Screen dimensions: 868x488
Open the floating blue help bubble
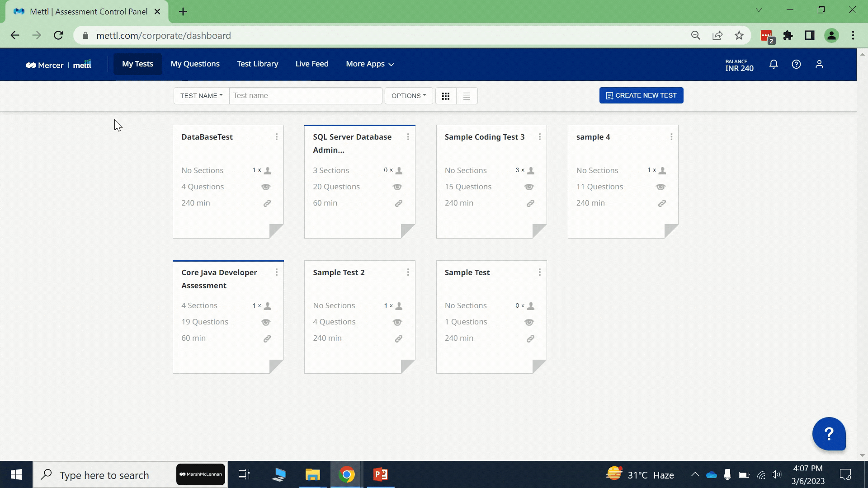click(829, 434)
